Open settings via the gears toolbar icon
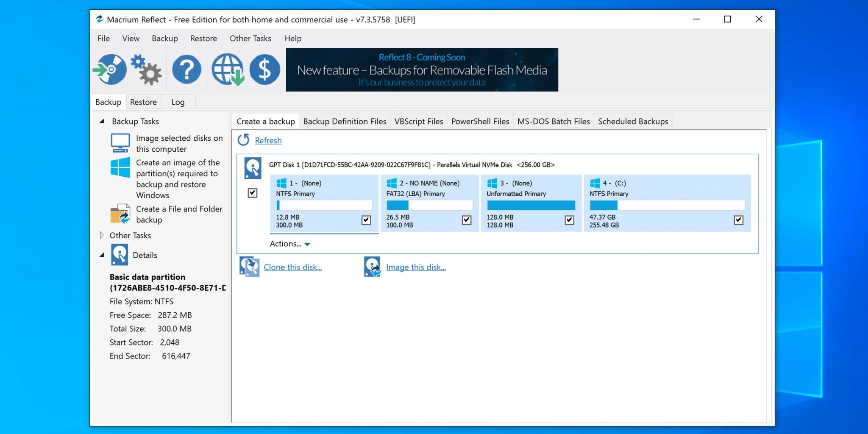The width and height of the screenshot is (868, 434). coord(146,70)
